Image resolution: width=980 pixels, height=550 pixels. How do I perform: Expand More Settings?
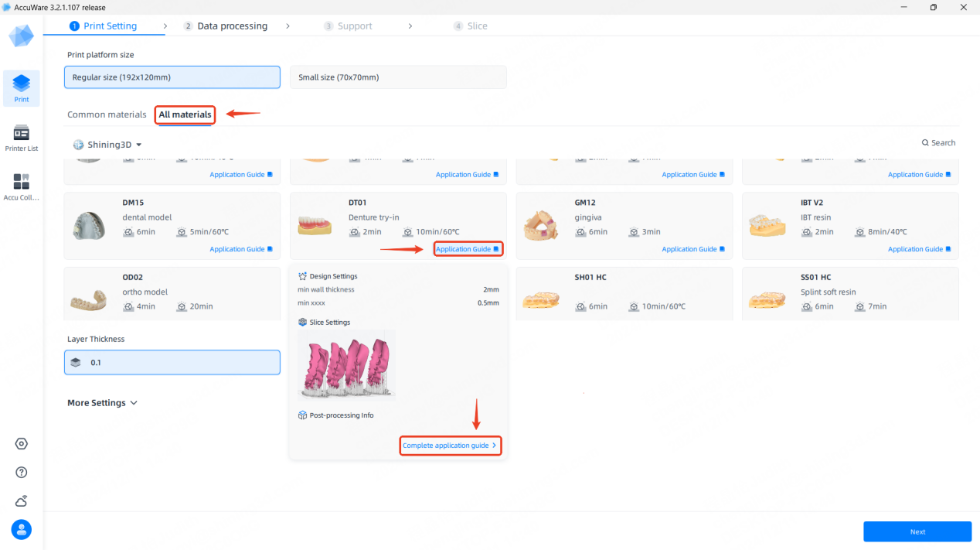tap(102, 403)
